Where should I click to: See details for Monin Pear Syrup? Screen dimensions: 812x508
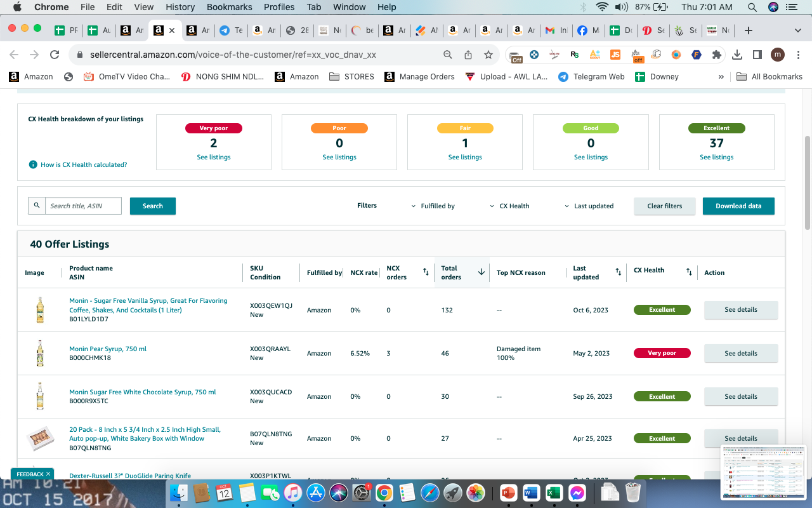[x=741, y=353]
